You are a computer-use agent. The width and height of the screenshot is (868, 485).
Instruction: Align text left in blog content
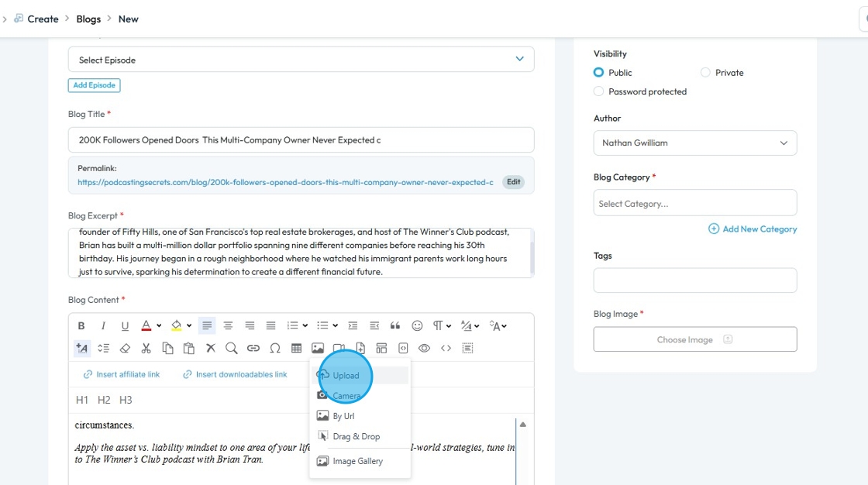pos(207,325)
